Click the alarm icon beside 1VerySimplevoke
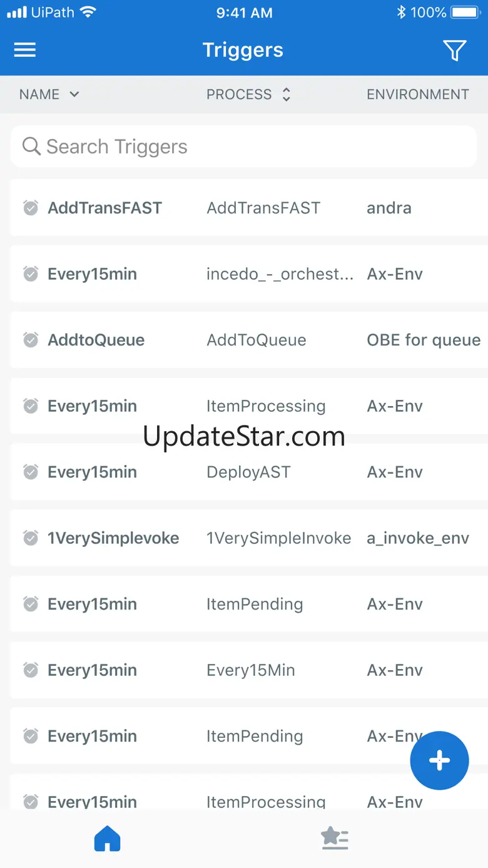Image resolution: width=488 pixels, height=868 pixels. click(31, 538)
